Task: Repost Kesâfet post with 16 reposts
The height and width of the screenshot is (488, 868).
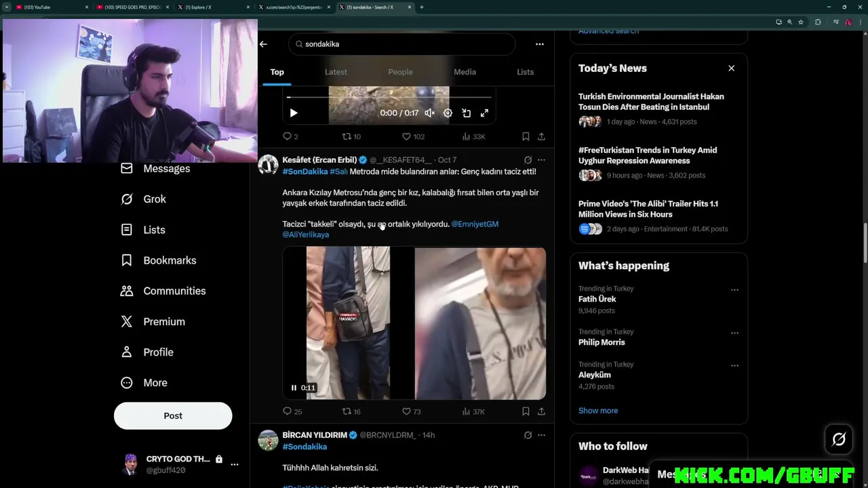Action: (x=351, y=411)
